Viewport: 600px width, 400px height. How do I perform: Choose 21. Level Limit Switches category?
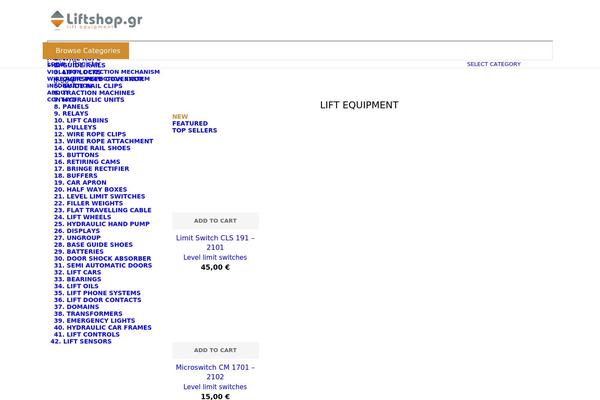(99, 196)
